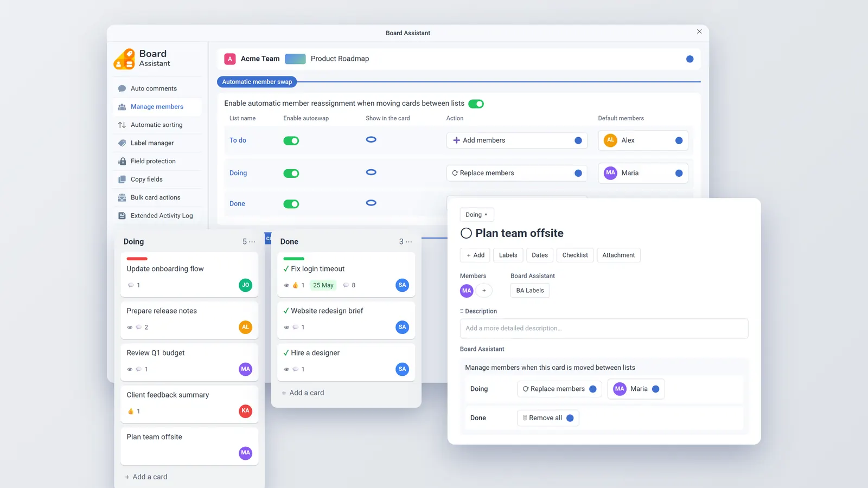The height and width of the screenshot is (488, 868).
Task: Open the Automatic sorting section
Action: [x=157, y=125]
